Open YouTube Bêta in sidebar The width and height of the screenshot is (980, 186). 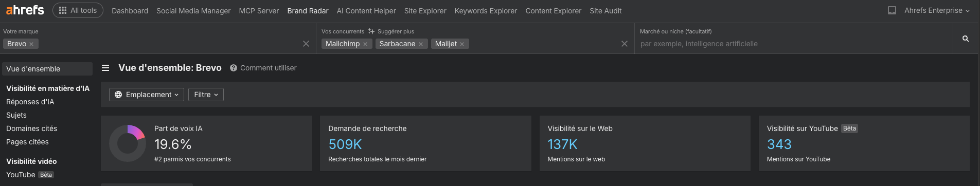click(30, 175)
